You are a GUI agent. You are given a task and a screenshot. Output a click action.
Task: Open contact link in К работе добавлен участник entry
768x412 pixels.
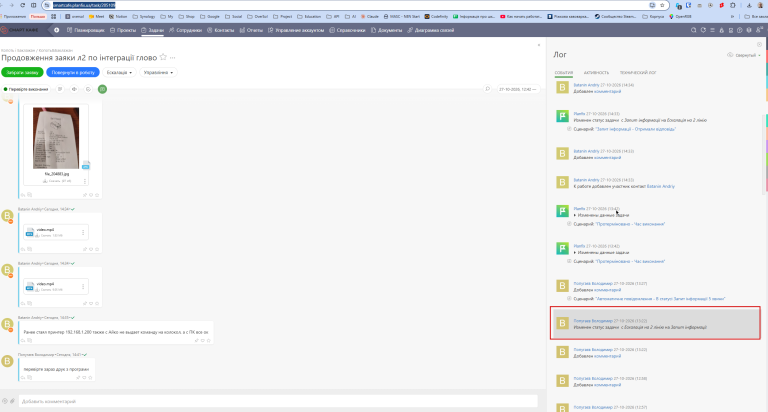pyautogui.click(x=661, y=187)
